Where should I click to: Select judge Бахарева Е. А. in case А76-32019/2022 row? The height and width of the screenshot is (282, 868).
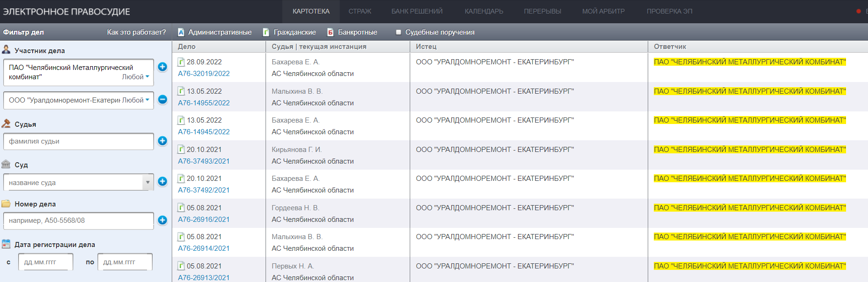[295, 62]
